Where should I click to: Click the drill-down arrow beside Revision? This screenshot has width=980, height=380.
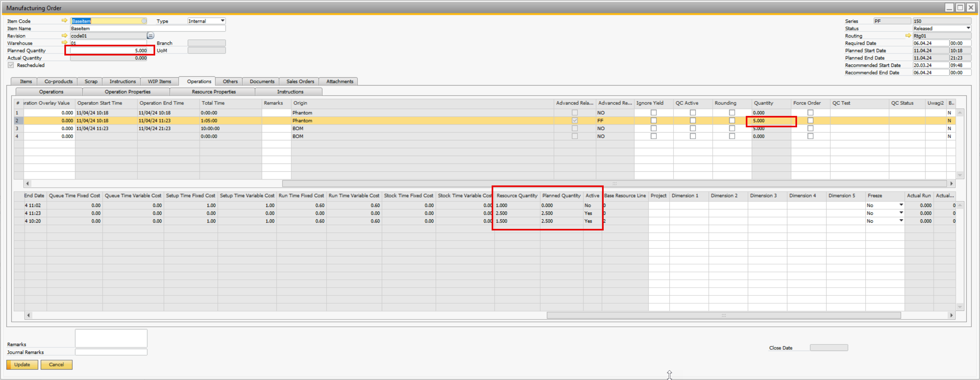(x=65, y=35)
